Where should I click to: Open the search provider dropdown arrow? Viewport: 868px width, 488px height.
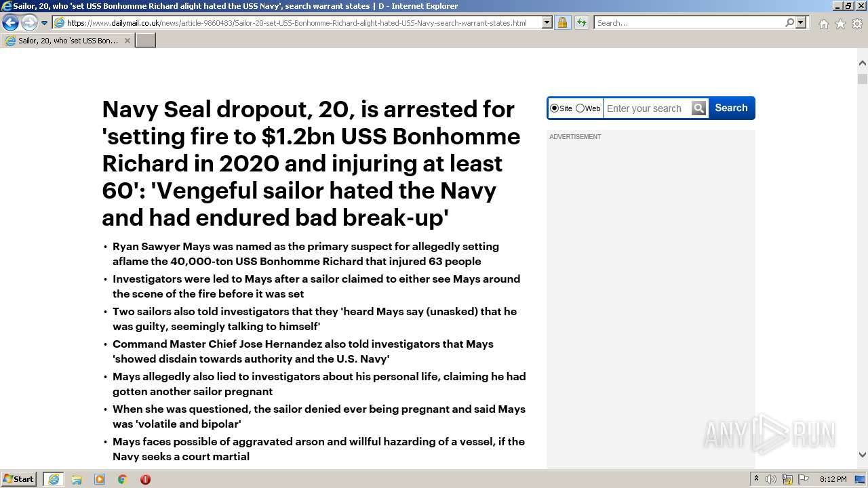[x=801, y=23]
